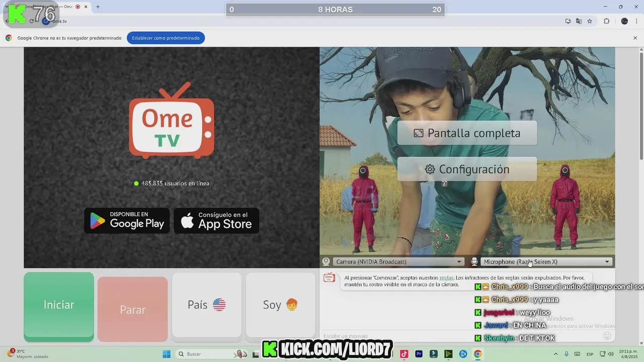The height and width of the screenshot is (362, 644).
Task: Click the Pantalla completa button
Action: tap(467, 133)
